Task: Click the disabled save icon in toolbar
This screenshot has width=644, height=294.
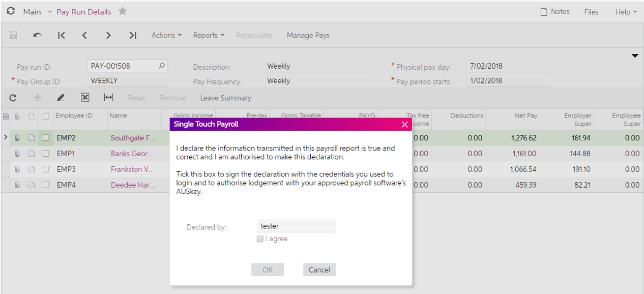Action: 13,36
